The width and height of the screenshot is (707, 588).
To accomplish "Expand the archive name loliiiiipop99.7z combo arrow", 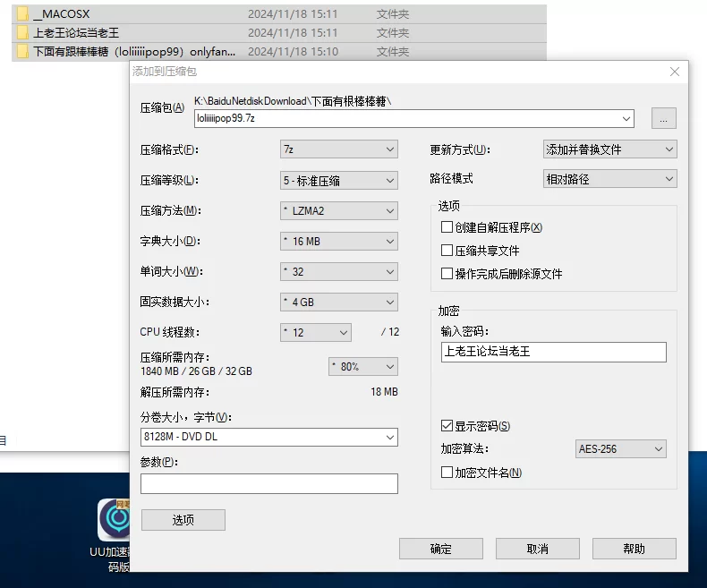I will 626,119.
